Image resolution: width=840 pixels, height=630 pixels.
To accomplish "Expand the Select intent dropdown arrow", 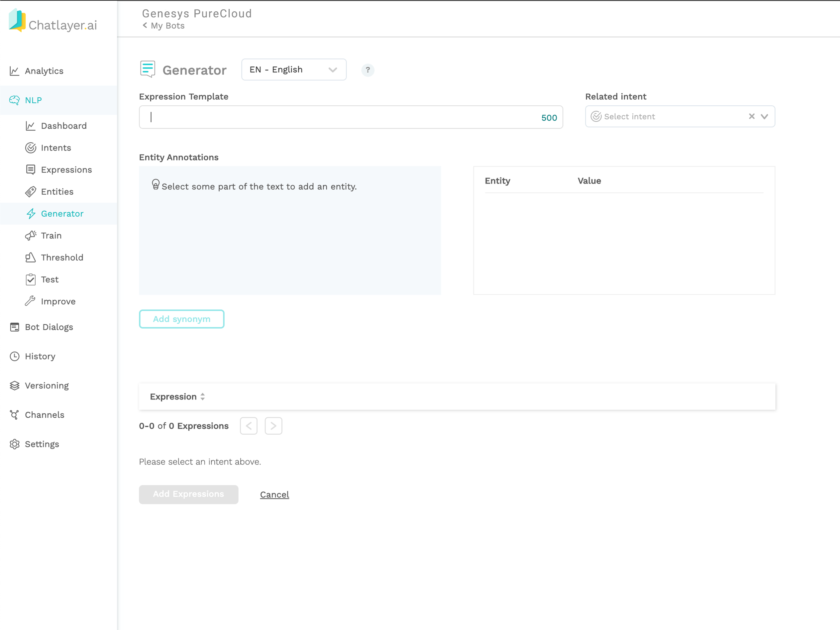I will [x=765, y=116].
